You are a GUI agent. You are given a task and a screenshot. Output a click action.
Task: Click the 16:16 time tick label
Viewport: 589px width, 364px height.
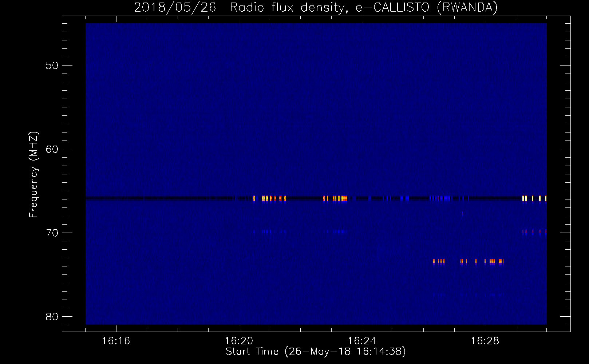116,341
